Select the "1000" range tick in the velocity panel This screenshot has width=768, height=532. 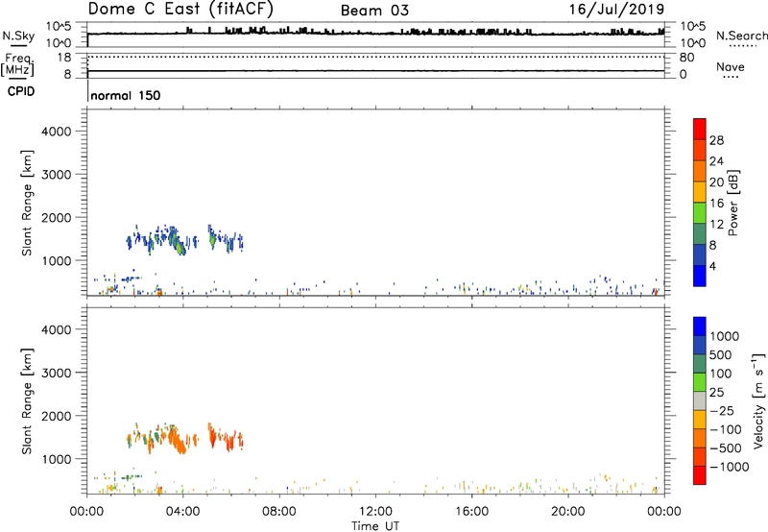57,459
